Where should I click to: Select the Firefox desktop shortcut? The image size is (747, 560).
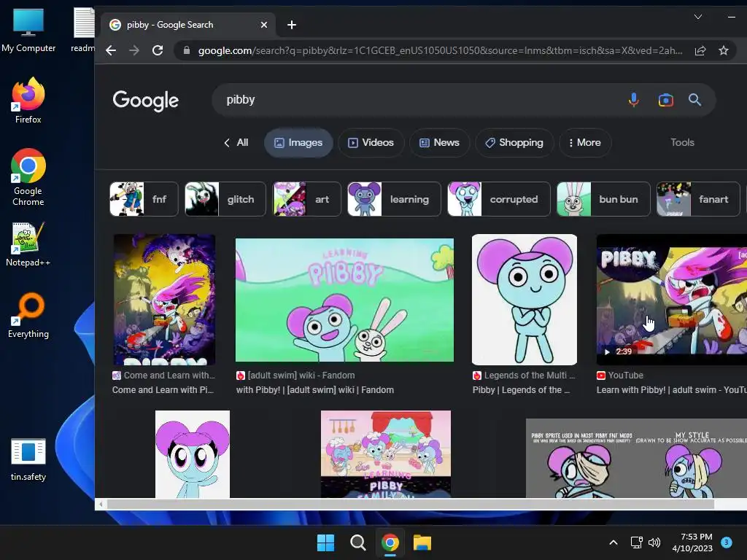click(28, 101)
